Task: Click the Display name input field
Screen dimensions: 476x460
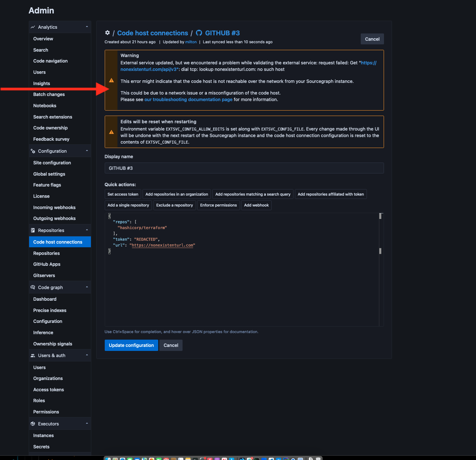Action: [x=244, y=168]
